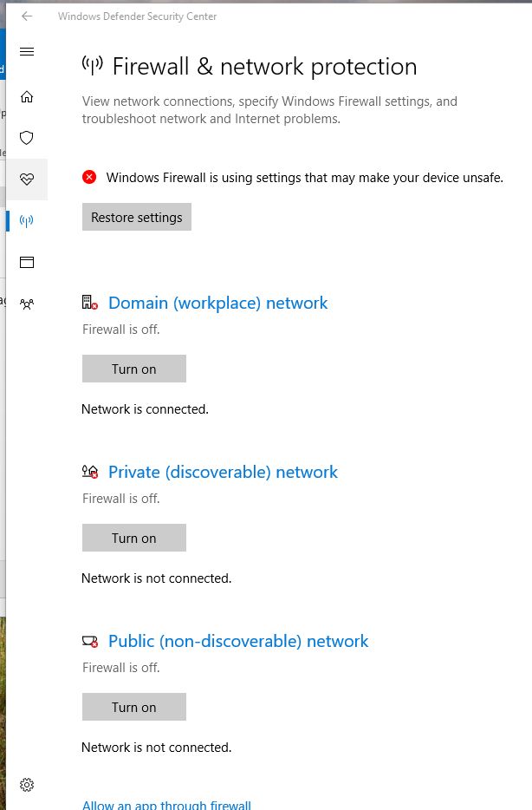Screen dimensions: 532x810
Task: Click 'Network is connected.' status text
Action: point(145,409)
